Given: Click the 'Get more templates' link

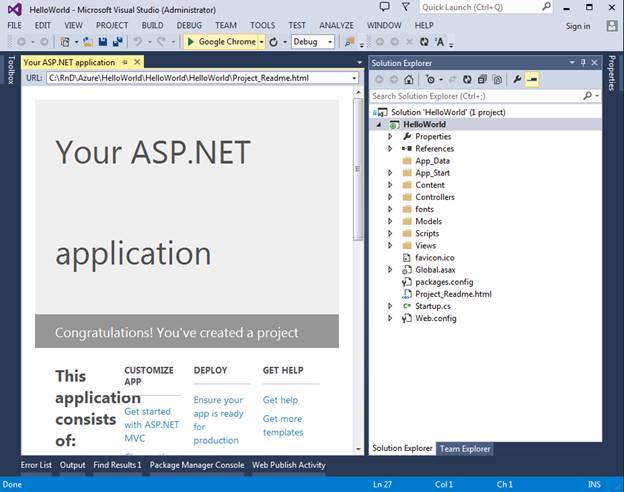Looking at the screenshot, I should pos(283,426).
